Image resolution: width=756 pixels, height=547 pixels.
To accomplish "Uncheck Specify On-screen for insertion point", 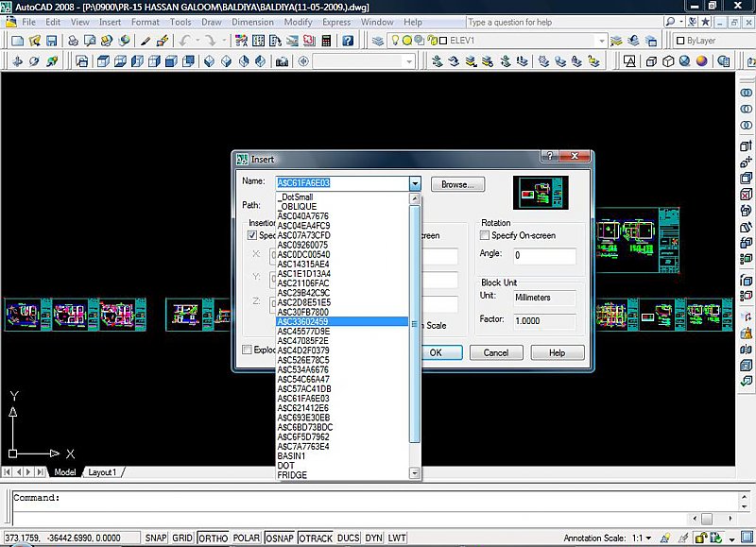I will (252, 235).
